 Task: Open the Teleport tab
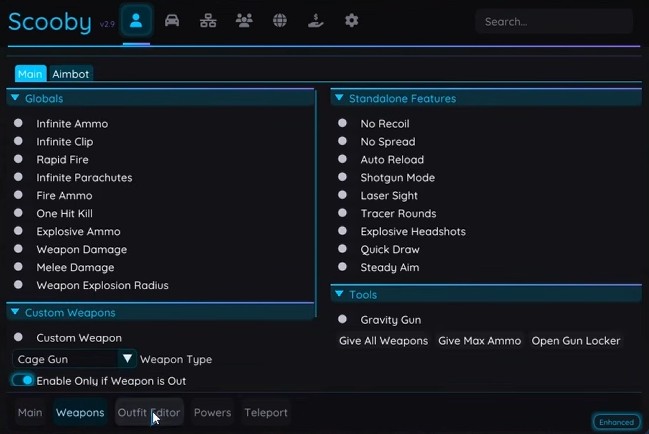click(x=266, y=412)
